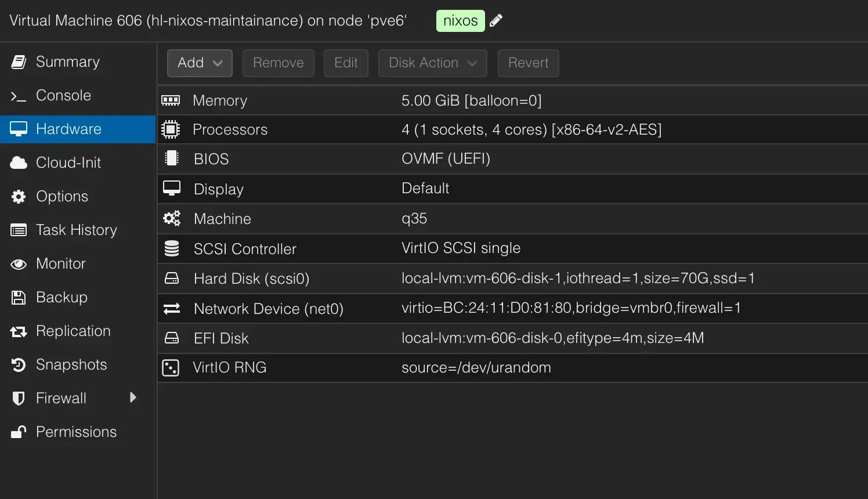The width and height of the screenshot is (868, 499).
Task: Open the Disk Action dropdown
Action: [432, 63]
